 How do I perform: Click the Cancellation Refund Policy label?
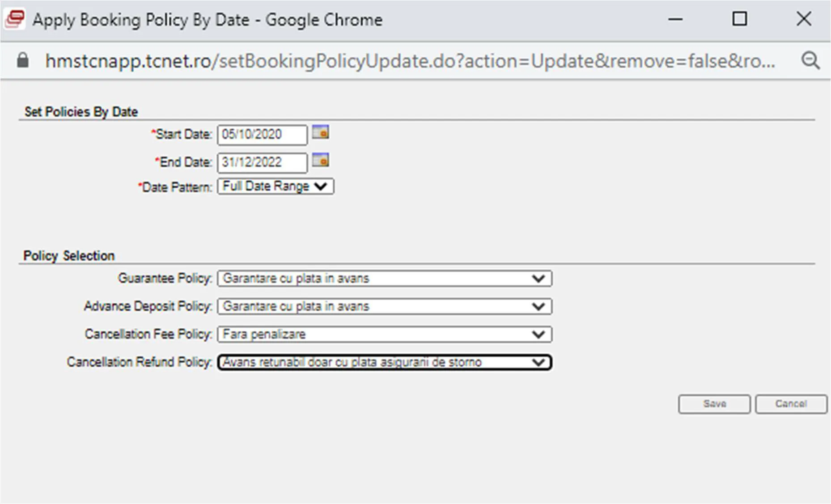(140, 362)
